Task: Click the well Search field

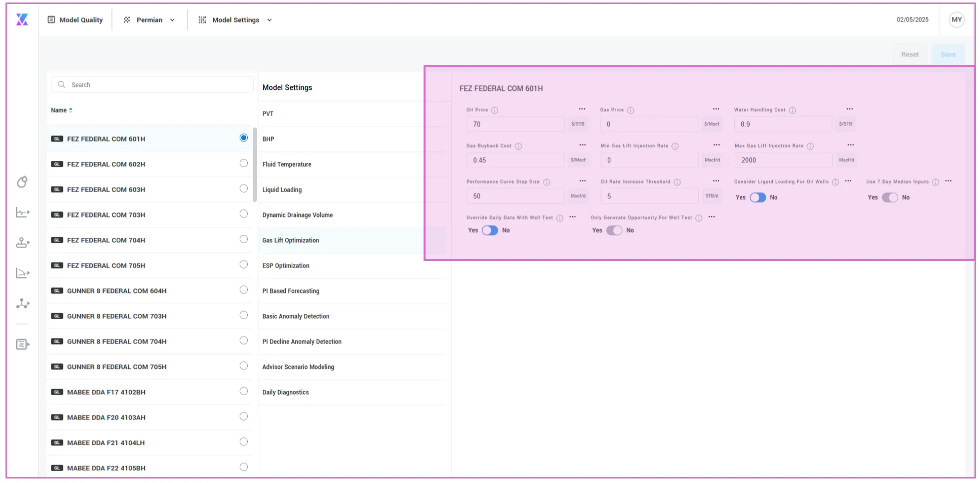Action: pyautogui.click(x=152, y=85)
